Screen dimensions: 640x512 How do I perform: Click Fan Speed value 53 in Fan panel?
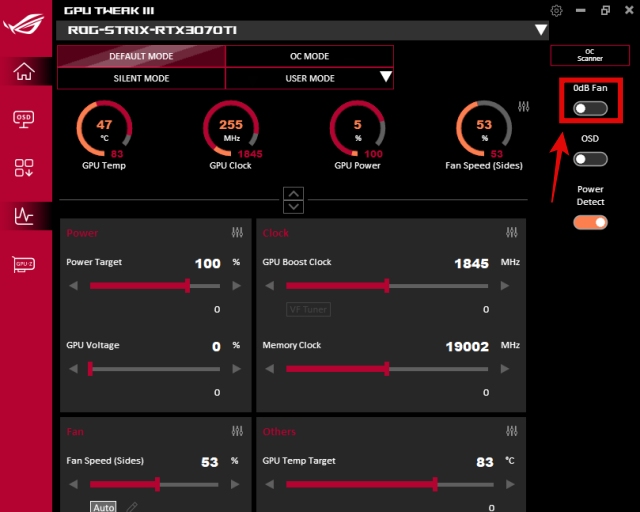(x=209, y=462)
